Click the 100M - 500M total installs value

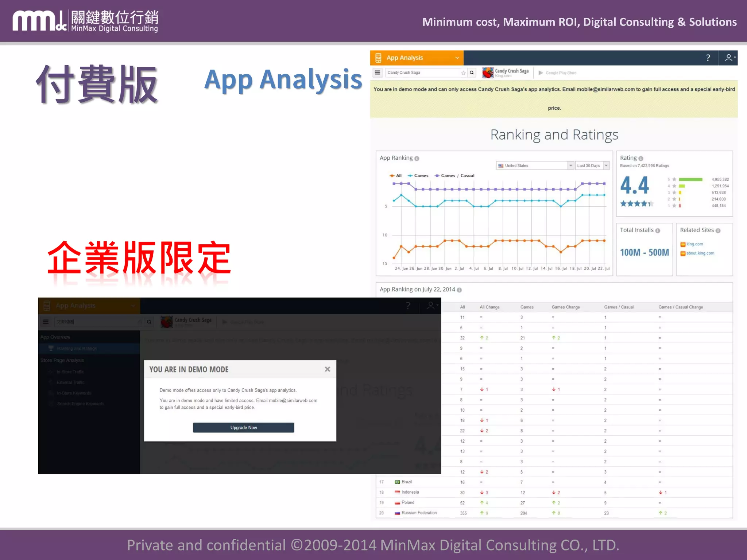point(644,253)
